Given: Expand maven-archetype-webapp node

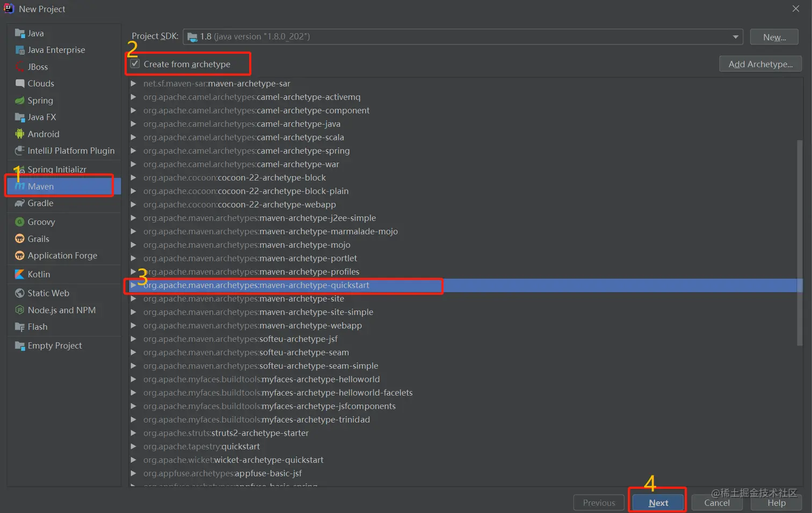Looking at the screenshot, I should click(133, 325).
